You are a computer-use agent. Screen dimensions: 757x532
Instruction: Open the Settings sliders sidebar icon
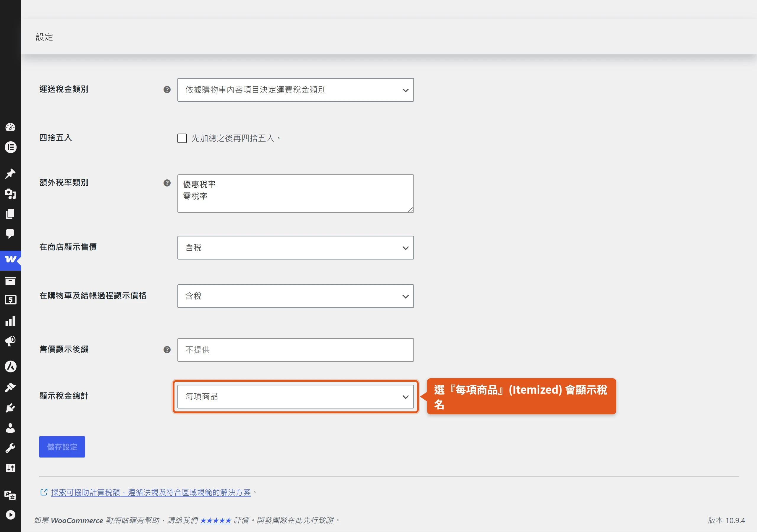click(x=10, y=468)
